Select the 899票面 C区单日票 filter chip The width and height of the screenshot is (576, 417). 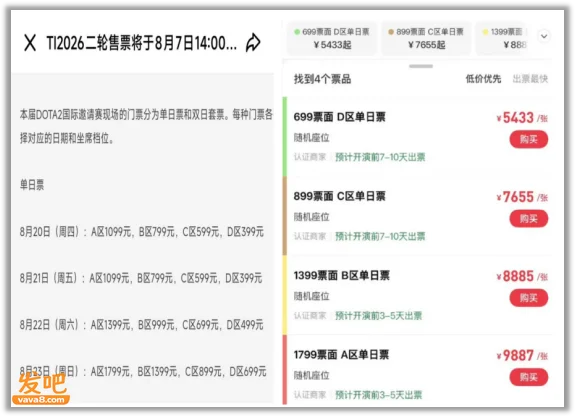(426, 39)
